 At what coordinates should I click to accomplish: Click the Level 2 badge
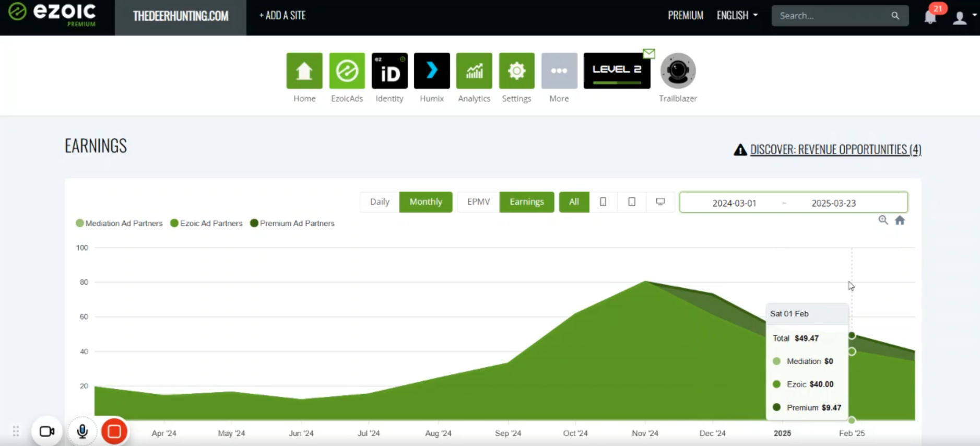(617, 71)
